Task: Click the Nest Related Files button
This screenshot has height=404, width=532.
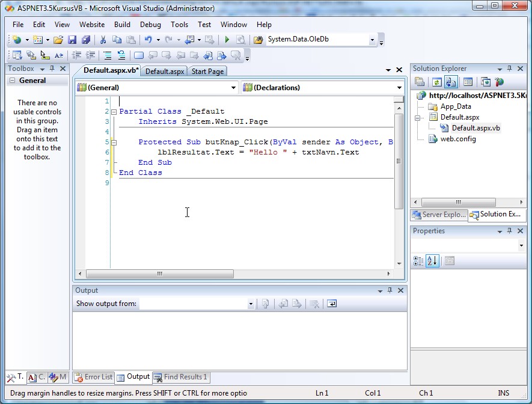Action: coord(451,82)
